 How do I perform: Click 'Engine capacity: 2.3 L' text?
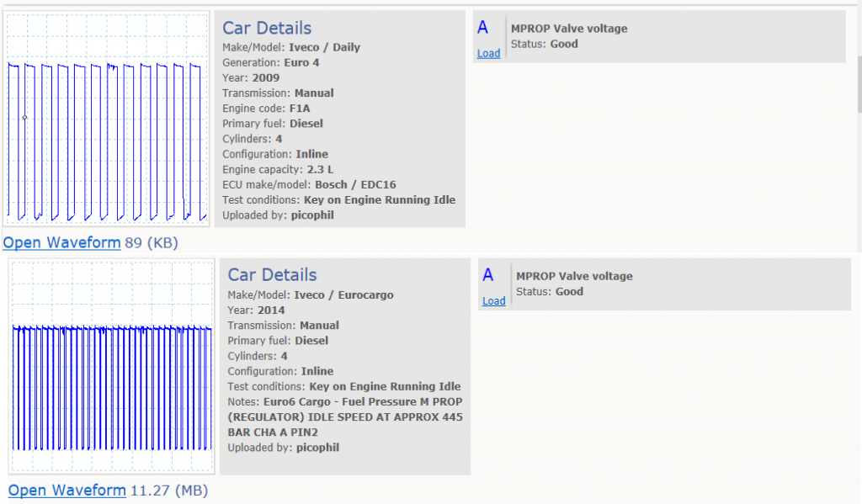(278, 169)
